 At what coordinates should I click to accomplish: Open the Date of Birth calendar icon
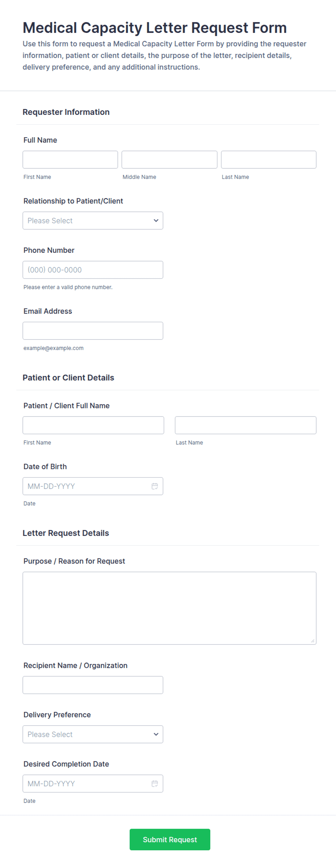(155, 486)
